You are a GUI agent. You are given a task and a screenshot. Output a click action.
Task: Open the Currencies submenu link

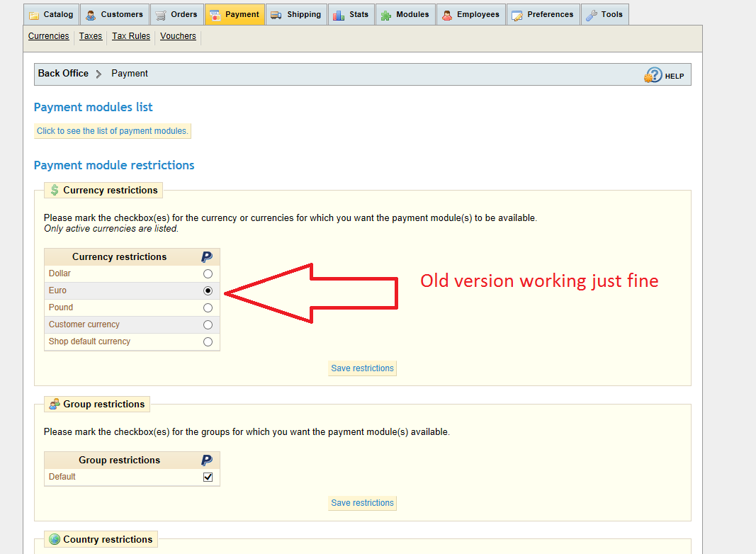click(x=49, y=36)
